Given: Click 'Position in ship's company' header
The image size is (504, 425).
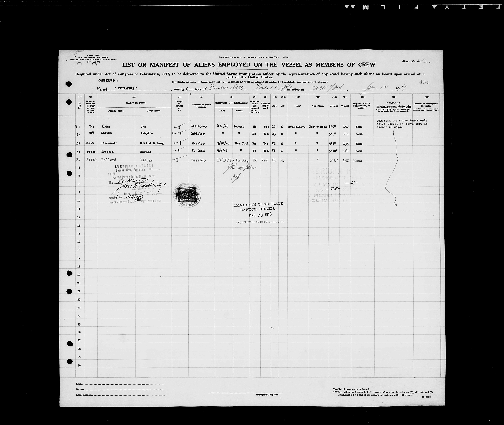Looking at the screenshot, I should pos(201,106).
